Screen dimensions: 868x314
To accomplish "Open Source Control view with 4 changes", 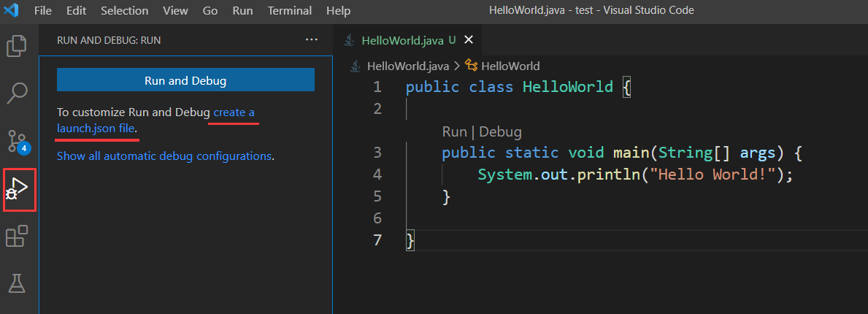I will (x=17, y=140).
